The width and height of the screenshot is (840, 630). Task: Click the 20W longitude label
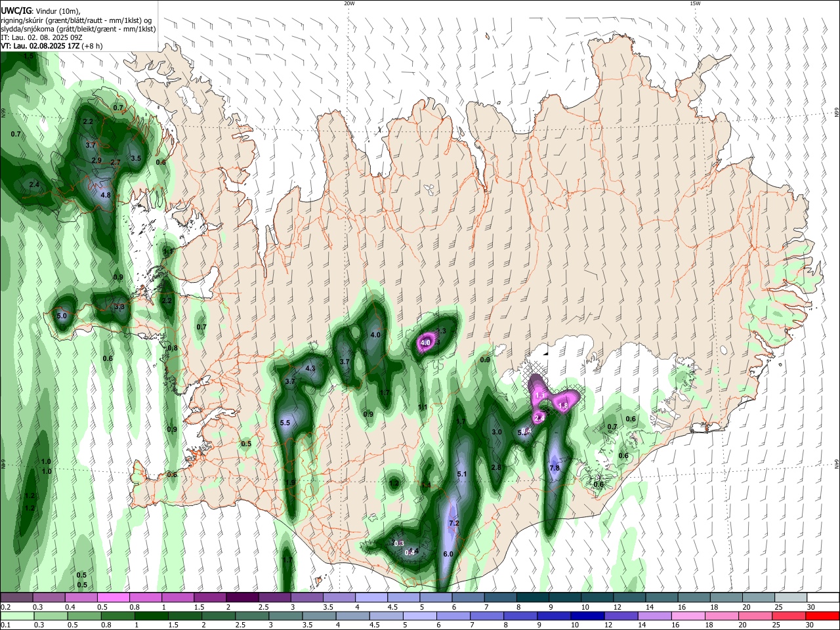pos(349,3)
